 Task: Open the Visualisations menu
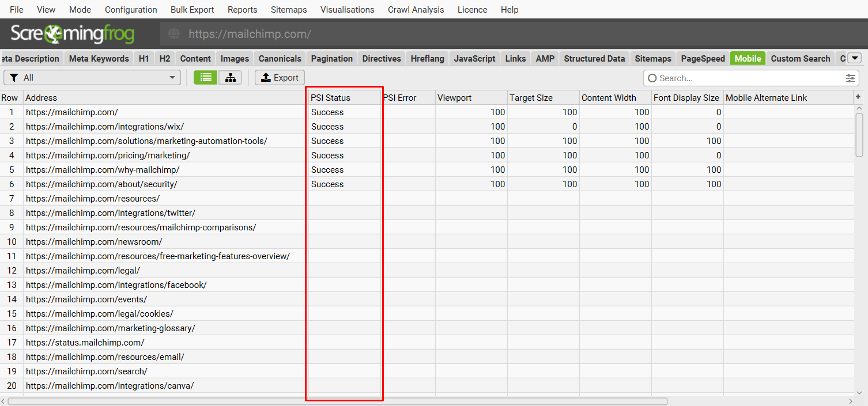point(348,10)
